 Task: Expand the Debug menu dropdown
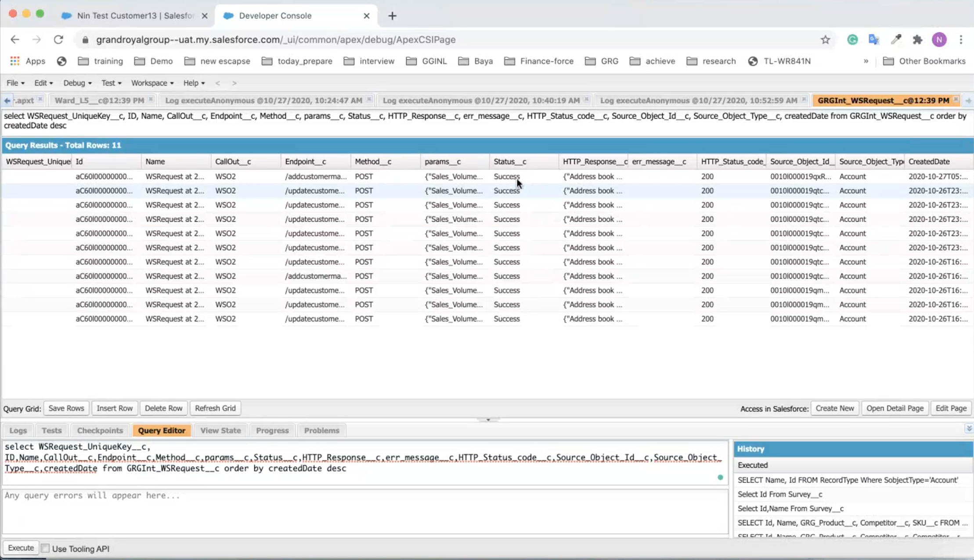77,83
